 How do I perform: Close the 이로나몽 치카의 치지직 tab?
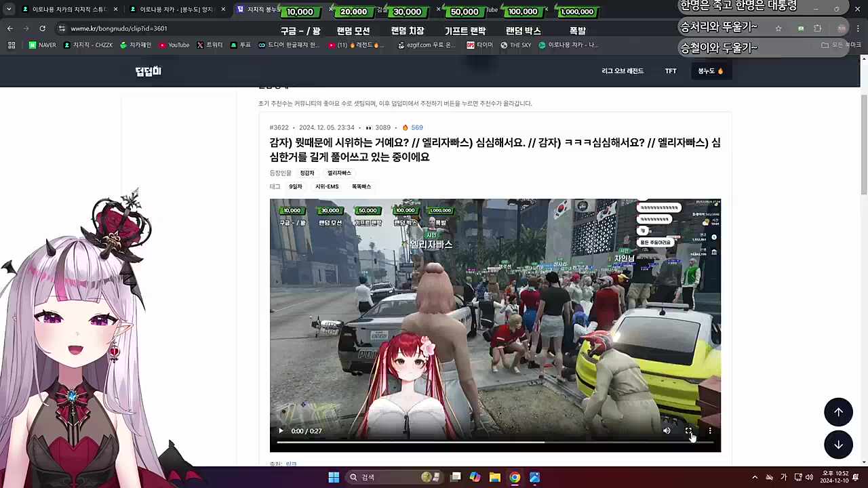point(116,9)
